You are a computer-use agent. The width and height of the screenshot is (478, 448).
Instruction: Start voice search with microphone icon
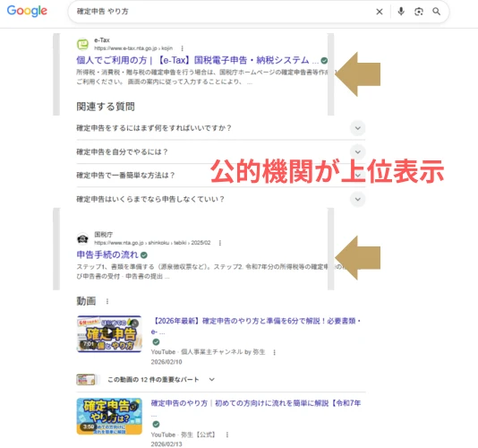click(x=401, y=12)
